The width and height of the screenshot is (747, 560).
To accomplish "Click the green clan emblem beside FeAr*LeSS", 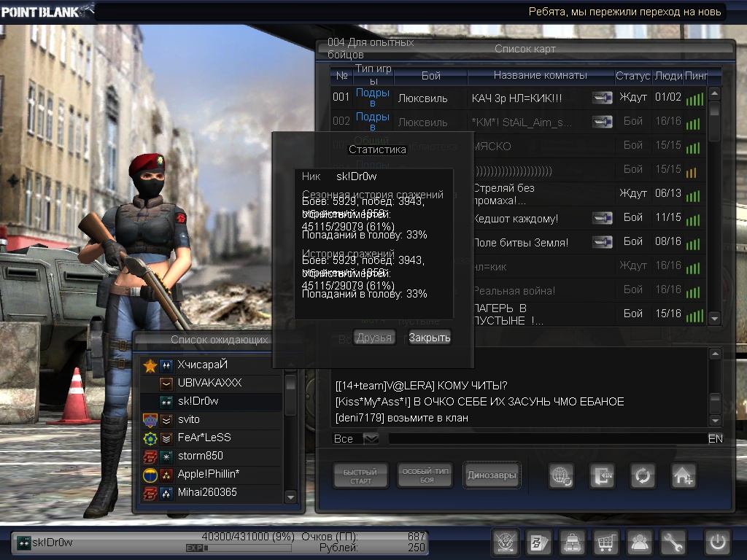I will click(x=150, y=438).
